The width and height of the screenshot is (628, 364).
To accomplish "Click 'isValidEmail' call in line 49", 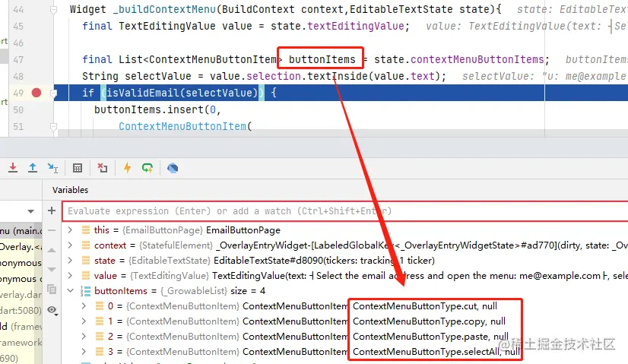I will point(143,93).
